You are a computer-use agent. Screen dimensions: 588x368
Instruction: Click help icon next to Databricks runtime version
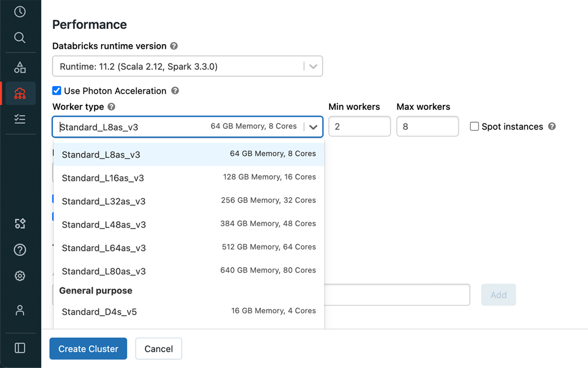[173, 46]
